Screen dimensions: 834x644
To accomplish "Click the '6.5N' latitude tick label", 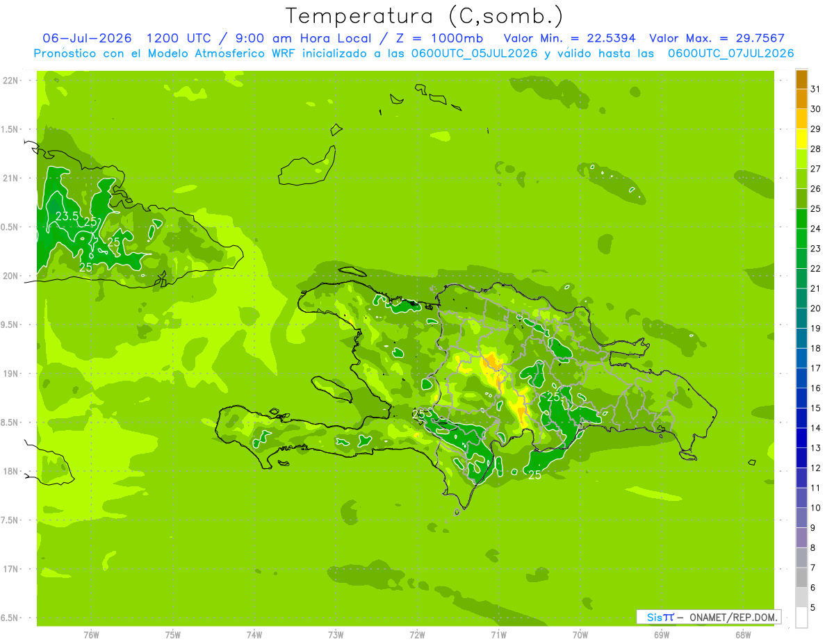I will [x=10, y=618].
